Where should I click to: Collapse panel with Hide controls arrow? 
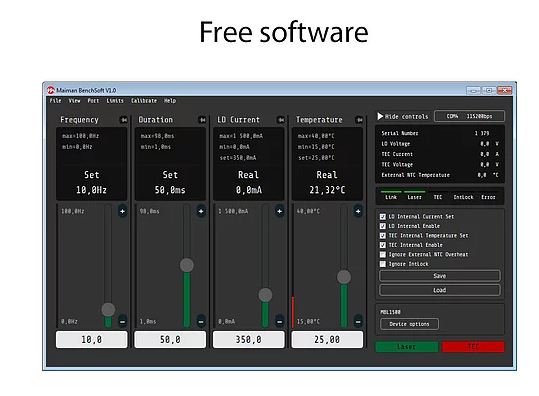point(380,116)
